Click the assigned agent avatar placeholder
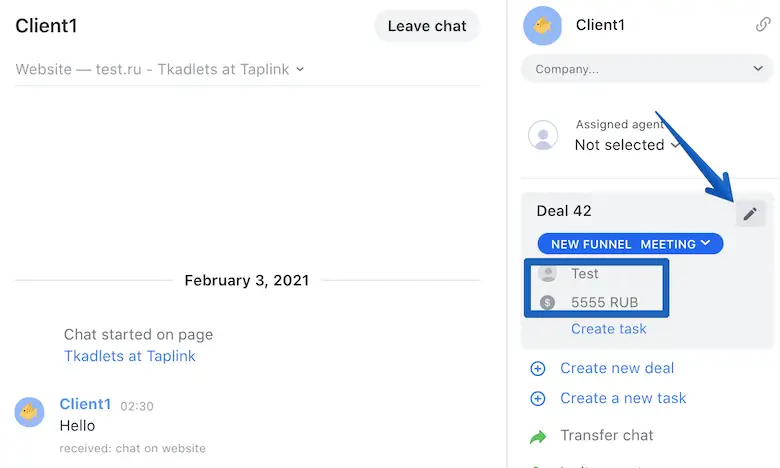 pos(543,135)
